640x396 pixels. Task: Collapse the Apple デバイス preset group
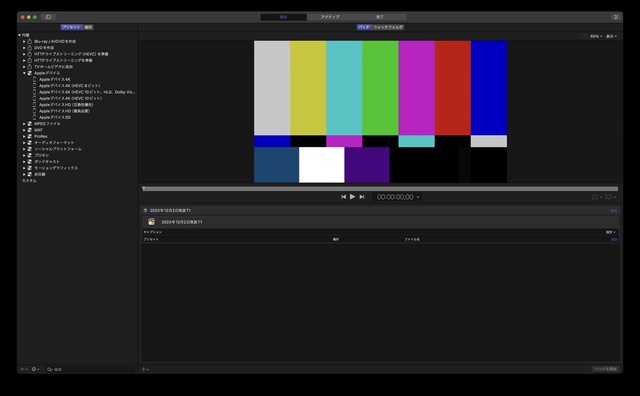(24, 73)
